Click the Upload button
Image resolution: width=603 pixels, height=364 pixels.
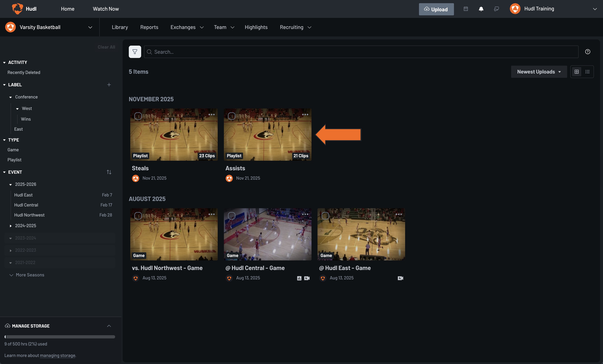(436, 9)
